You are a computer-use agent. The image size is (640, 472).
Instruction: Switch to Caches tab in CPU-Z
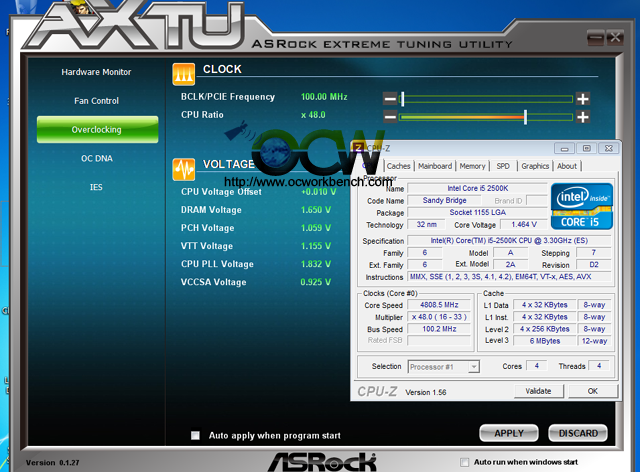(x=398, y=166)
